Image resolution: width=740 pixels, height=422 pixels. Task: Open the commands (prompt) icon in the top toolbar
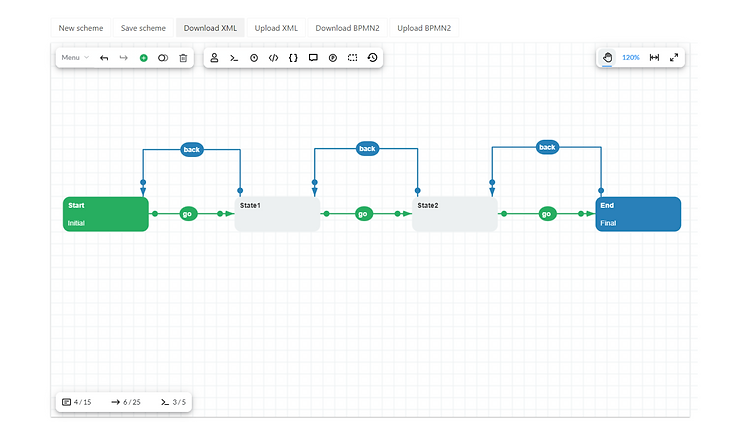[234, 58]
